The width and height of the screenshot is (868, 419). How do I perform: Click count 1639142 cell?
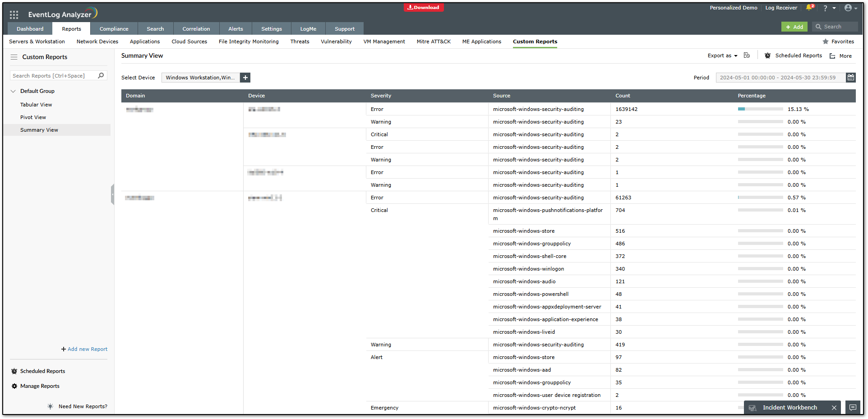[x=627, y=109]
